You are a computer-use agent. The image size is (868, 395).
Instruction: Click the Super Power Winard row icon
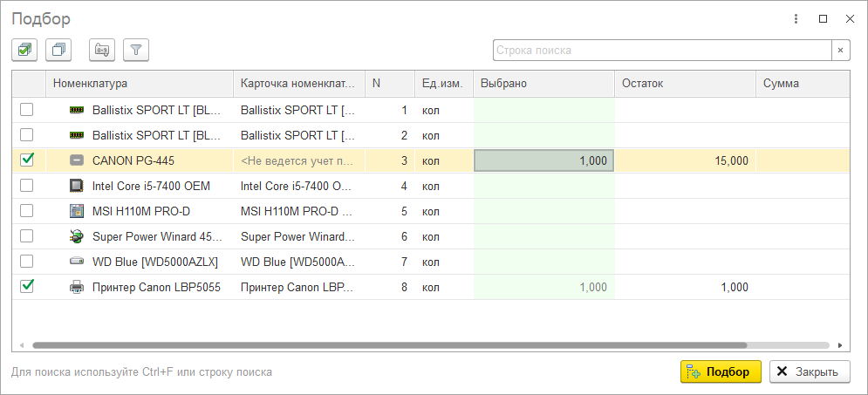pyautogui.click(x=77, y=236)
